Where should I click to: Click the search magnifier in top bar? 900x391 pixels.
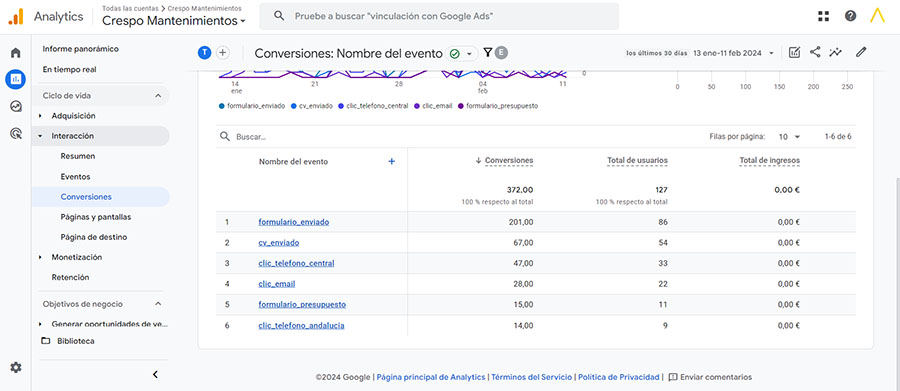pyautogui.click(x=279, y=16)
